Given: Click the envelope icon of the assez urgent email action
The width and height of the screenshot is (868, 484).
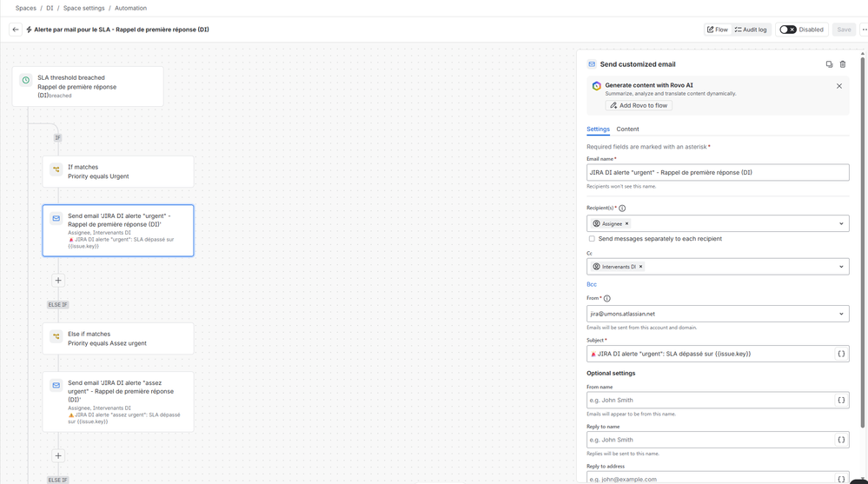Looking at the screenshot, I should click(56, 386).
